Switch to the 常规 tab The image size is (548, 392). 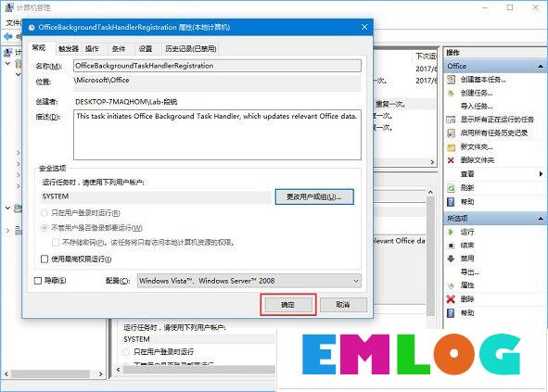tap(39, 48)
